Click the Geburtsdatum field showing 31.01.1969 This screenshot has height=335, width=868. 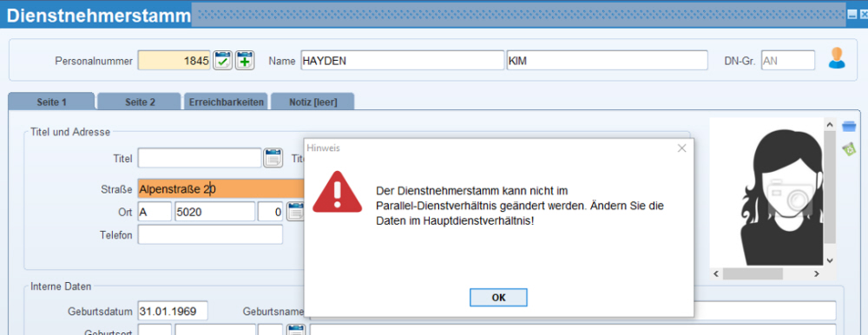tap(173, 311)
